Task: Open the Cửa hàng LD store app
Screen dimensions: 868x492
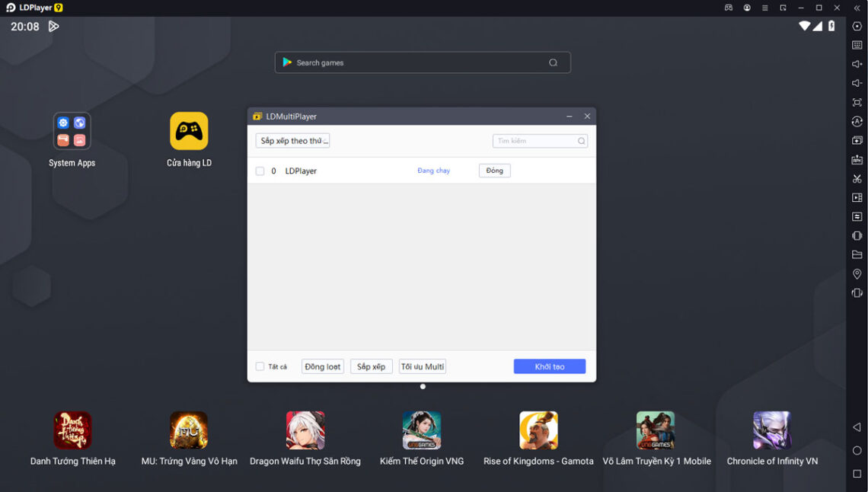Action: pos(189,131)
